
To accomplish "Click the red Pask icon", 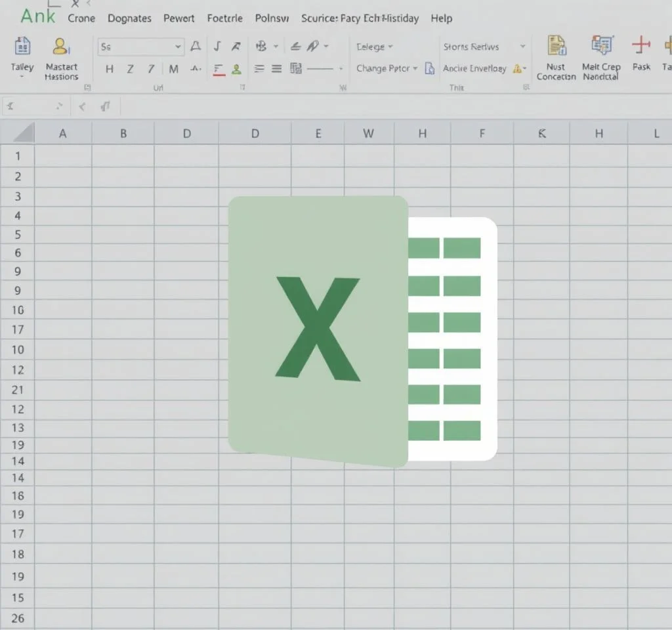I will coord(641,45).
